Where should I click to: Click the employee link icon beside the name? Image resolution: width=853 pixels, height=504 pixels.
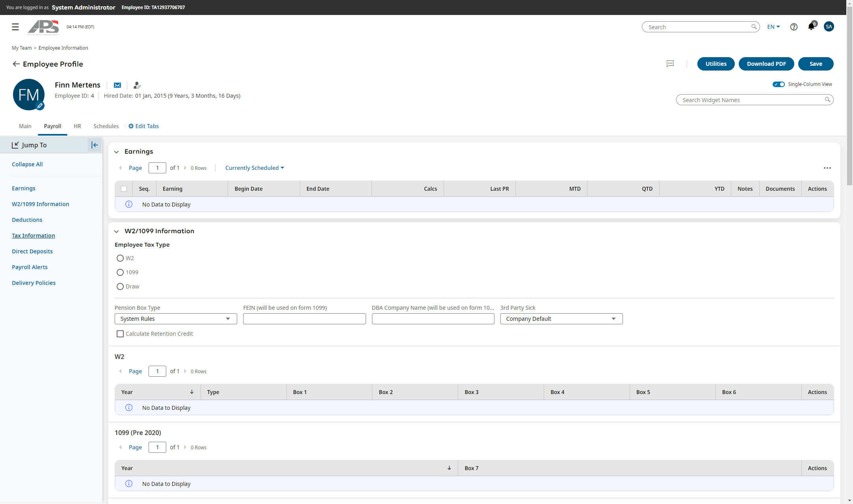pyautogui.click(x=137, y=85)
